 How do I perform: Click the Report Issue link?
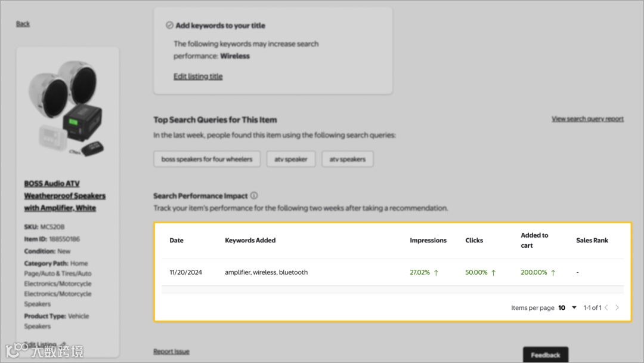171,352
